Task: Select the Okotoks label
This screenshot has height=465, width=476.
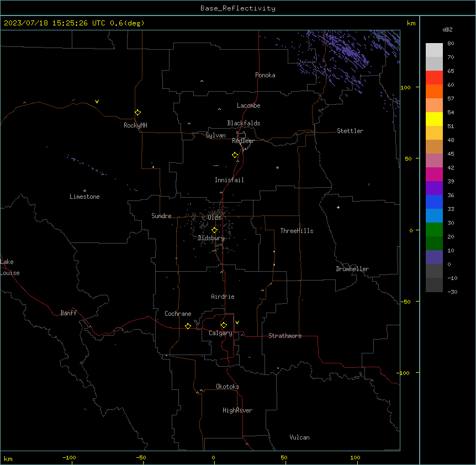Action: 228,387
